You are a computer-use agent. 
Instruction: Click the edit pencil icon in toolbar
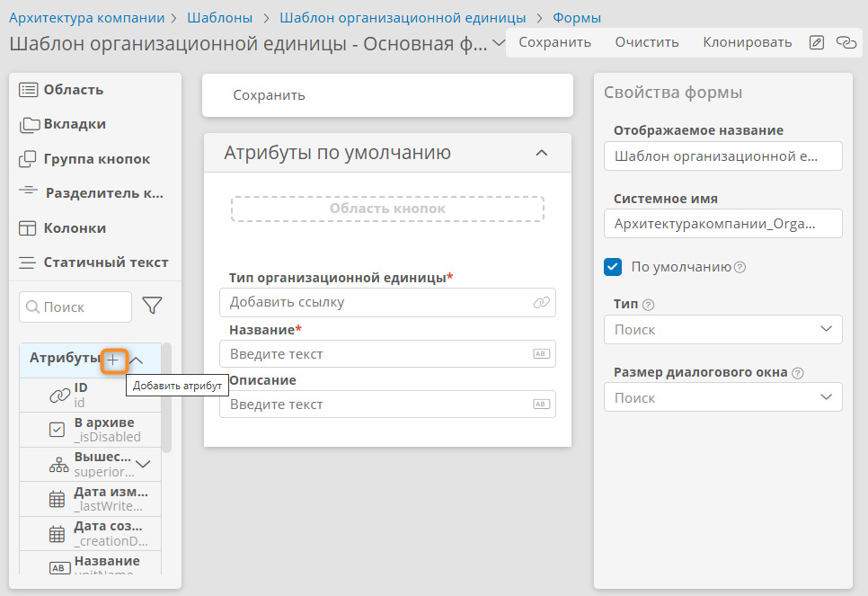click(817, 42)
